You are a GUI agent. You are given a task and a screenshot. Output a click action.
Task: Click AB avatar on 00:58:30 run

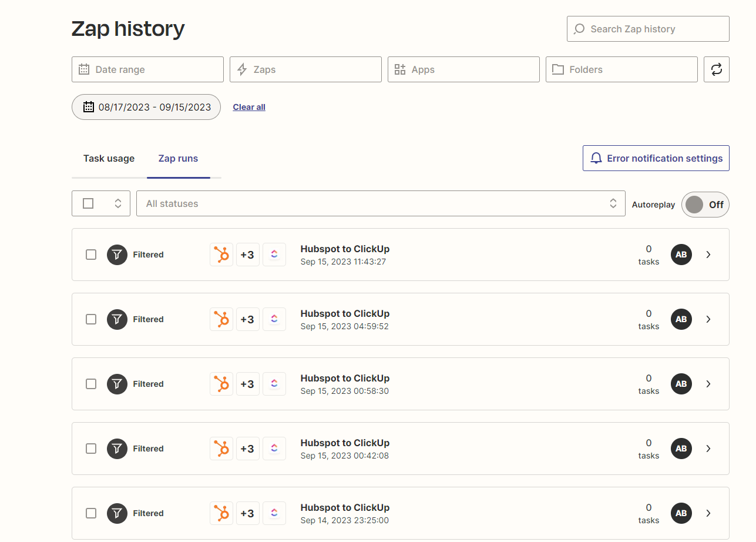click(x=681, y=384)
